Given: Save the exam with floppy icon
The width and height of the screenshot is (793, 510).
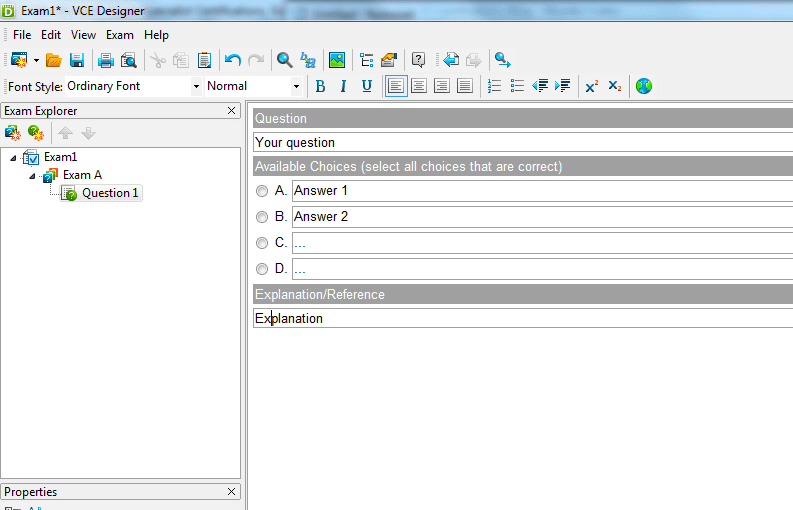Looking at the screenshot, I should [77, 60].
